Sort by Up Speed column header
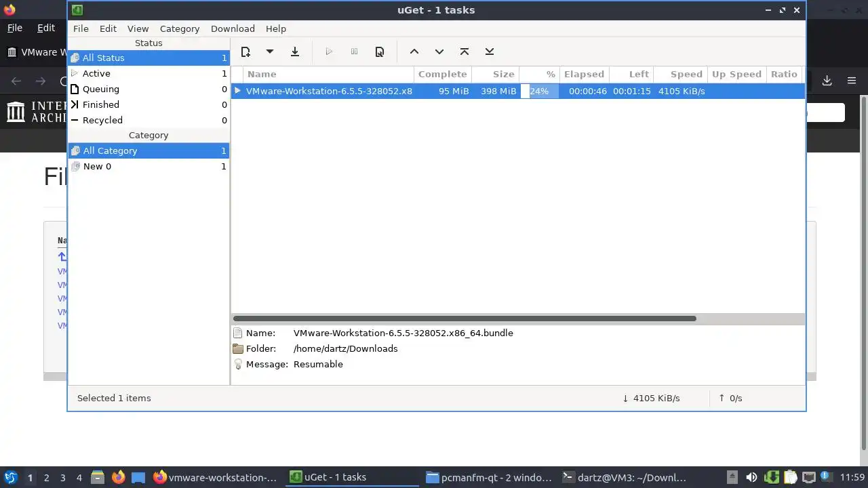 pos(736,74)
